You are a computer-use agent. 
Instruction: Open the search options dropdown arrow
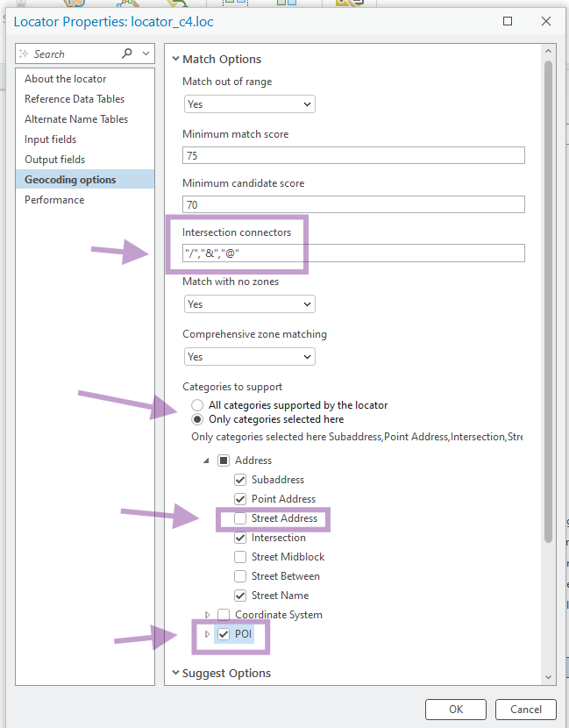[x=145, y=54]
